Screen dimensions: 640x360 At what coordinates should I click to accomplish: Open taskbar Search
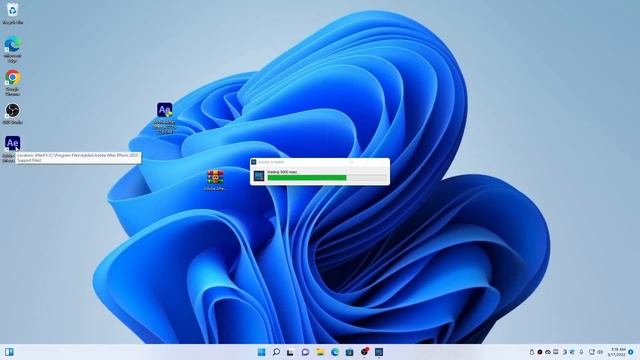tap(276, 352)
